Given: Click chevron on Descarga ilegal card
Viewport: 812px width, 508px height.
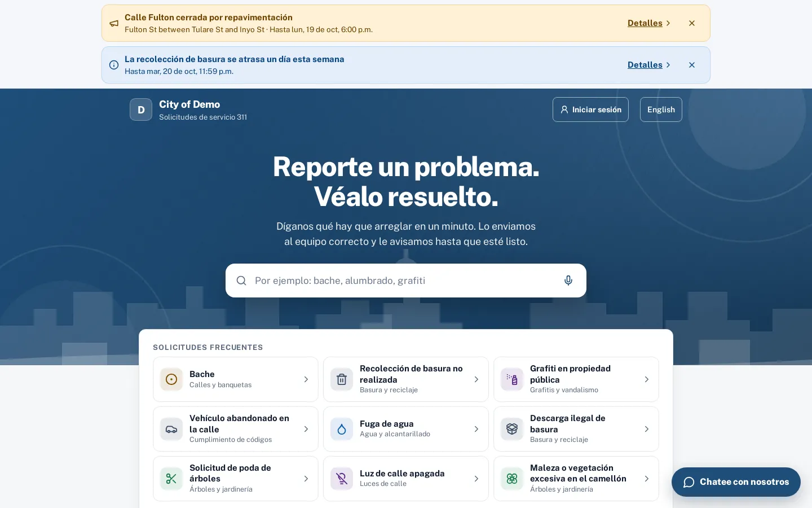Looking at the screenshot, I should tap(647, 429).
